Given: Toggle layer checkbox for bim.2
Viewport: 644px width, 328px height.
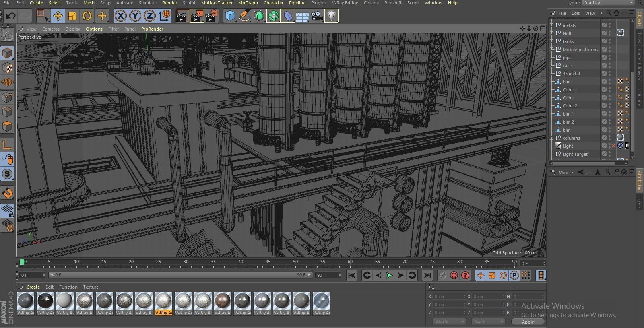Looking at the screenshot, I should click(x=604, y=122).
